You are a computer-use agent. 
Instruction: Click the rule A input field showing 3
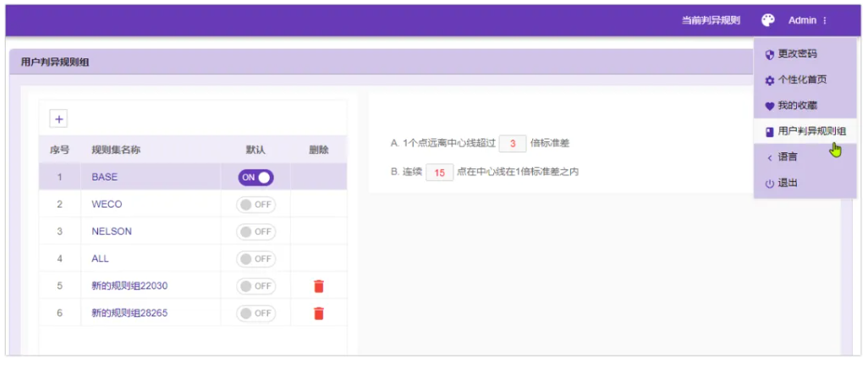point(513,144)
